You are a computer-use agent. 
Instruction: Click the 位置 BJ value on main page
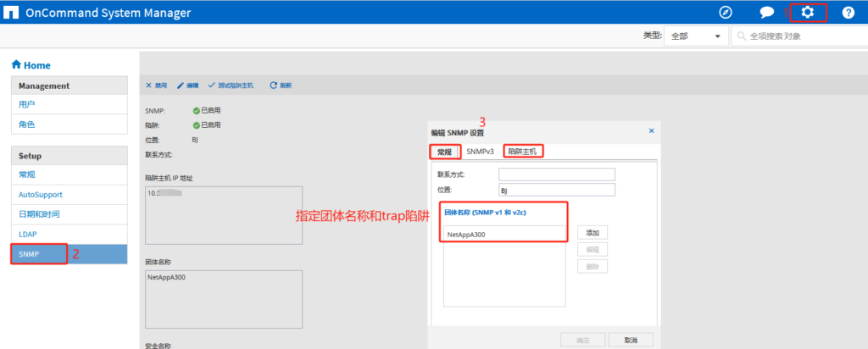tap(195, 140)
